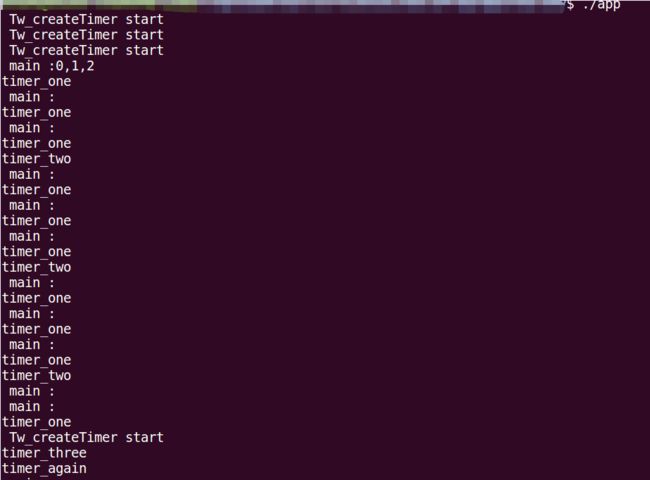The image size is (650, 480).
Task: Click the timer_one line above first timer_two
Action: click(x=36, y=143)
